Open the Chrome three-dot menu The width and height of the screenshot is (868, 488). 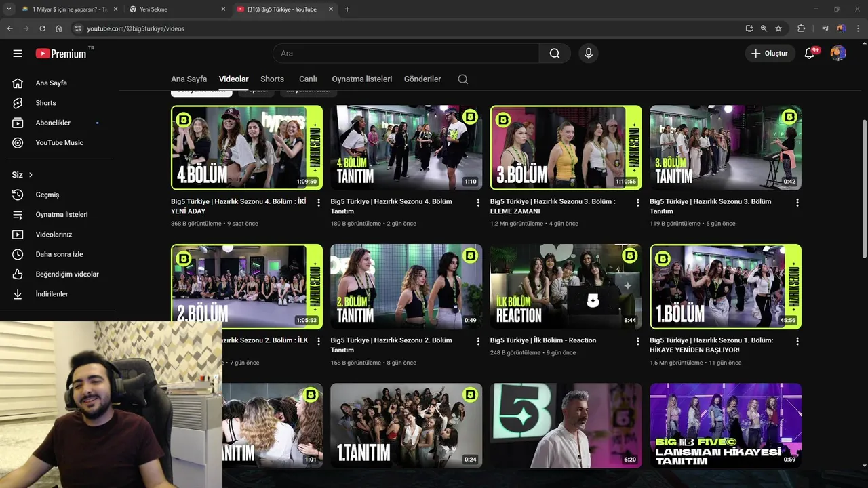point(857,28)
